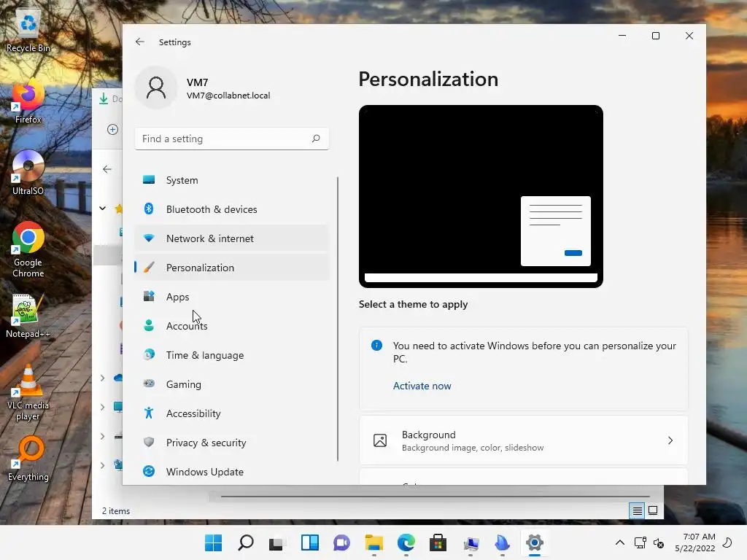Click the Activate now link
The image size is (747, 560).
pos(422,386)
